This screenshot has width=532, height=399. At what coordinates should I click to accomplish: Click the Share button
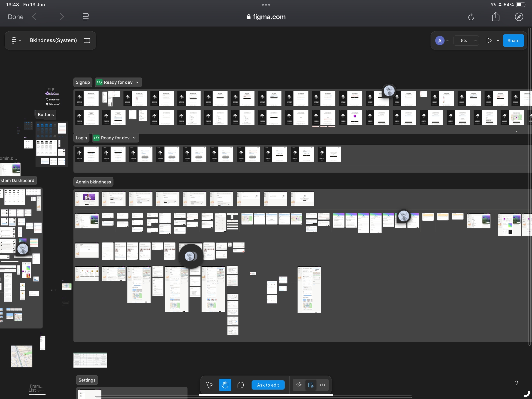point(513,40)
